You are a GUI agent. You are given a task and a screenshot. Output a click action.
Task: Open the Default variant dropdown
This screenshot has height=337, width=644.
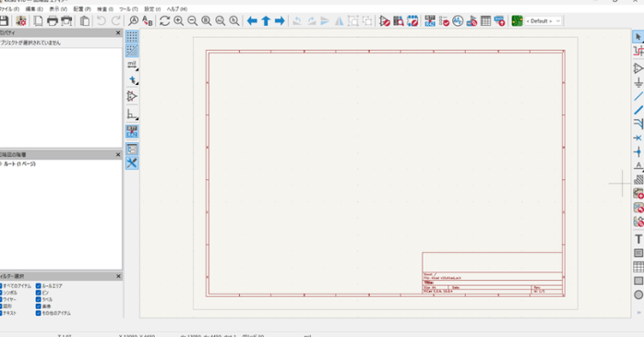543,21
